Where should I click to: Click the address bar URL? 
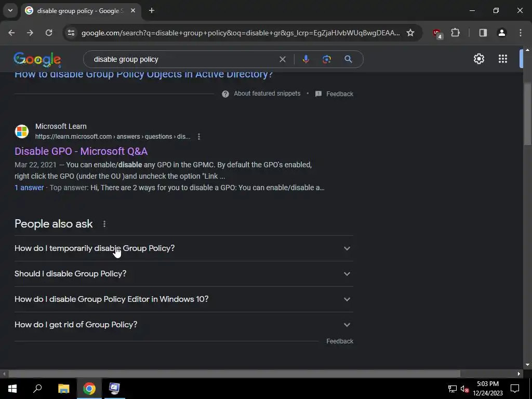point(241,33)
